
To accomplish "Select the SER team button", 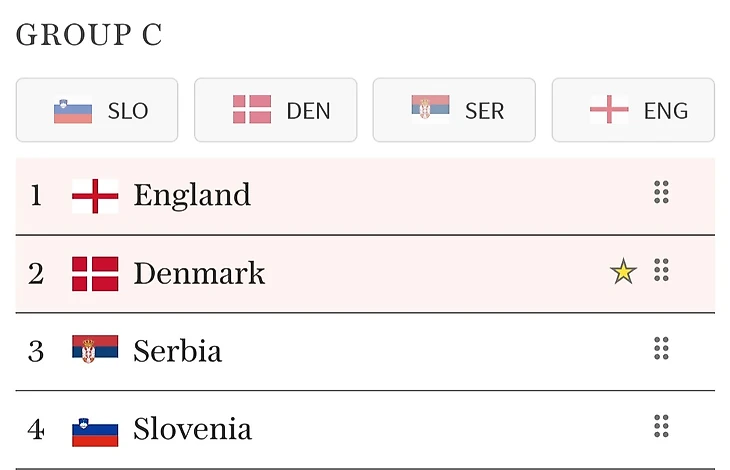I will (454, 110).
